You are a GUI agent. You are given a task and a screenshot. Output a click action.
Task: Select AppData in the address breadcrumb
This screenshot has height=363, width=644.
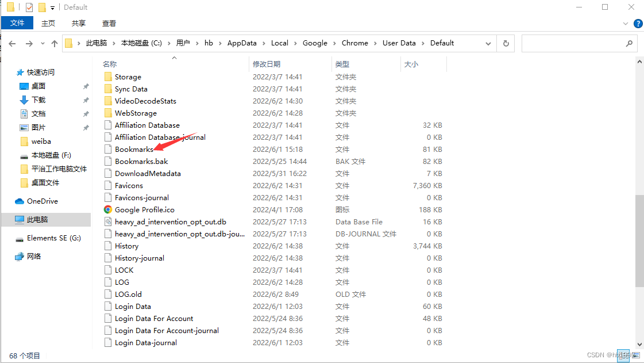pyautogui.click(x=242, y=43)
